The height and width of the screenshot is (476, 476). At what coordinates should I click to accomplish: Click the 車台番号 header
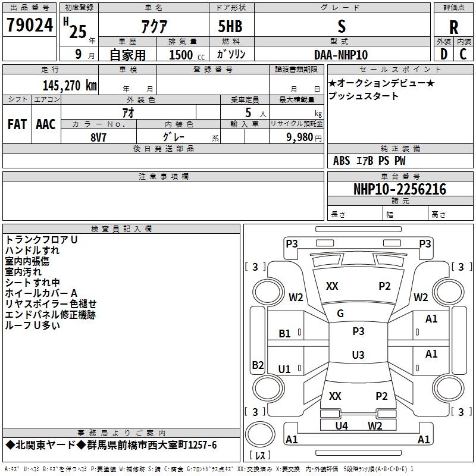pyautogui.click(x=400, y=176)
